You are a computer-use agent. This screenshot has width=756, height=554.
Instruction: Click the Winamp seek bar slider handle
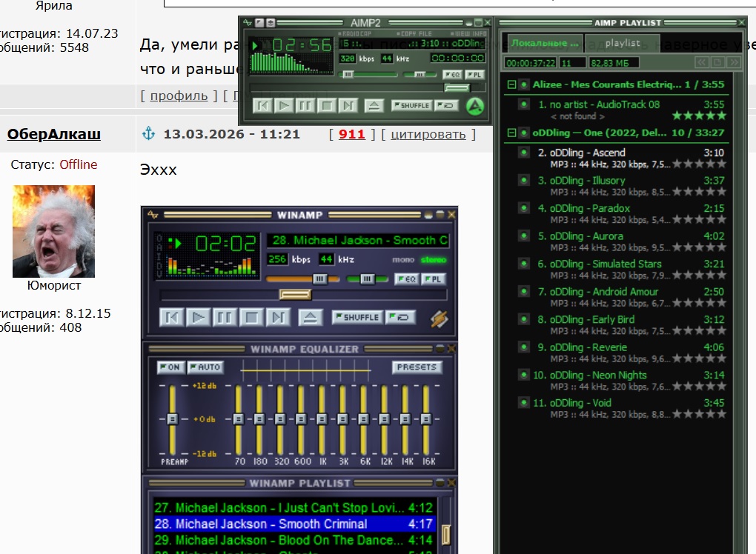296,294
